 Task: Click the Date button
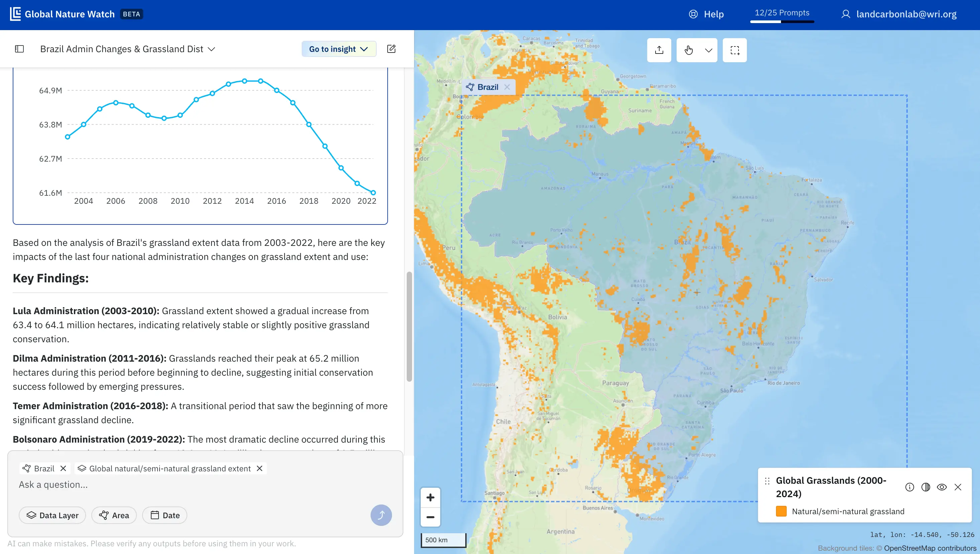click(x=165, y=515)
